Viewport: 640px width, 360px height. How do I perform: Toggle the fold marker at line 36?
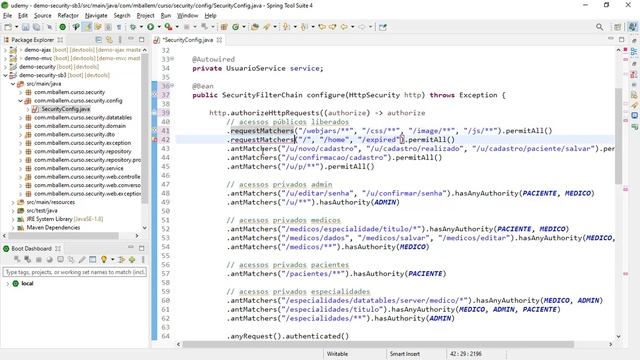172,86
